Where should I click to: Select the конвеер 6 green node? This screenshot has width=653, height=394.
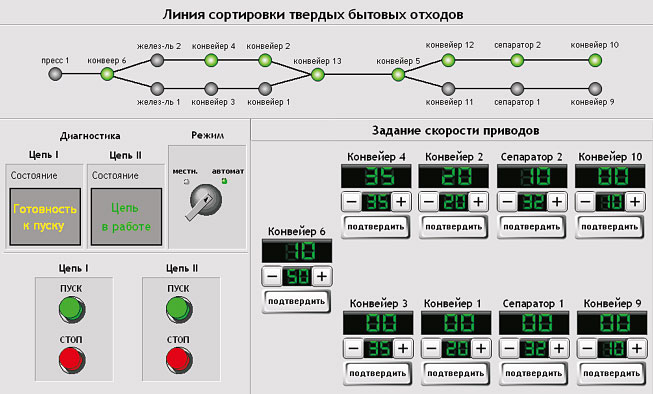pos(107,74)
